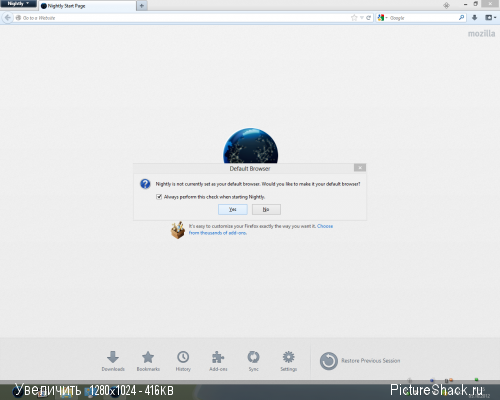Open Add-ons from the start page launcher
Image resolution: width=500 pixels, height=400 pixels.
click(x=218, y=361)
